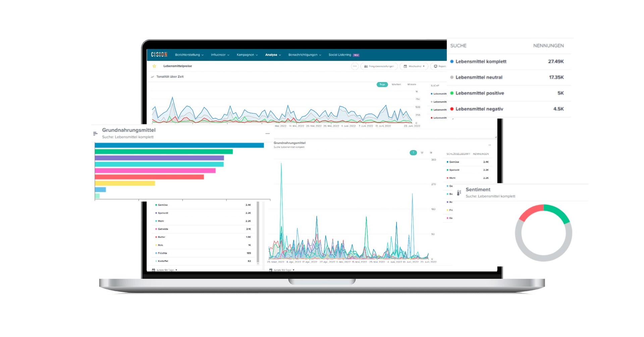Click the calendar icon on the Wechselnd button
This screenshot has width=644, height=337.
click(406, 66)
